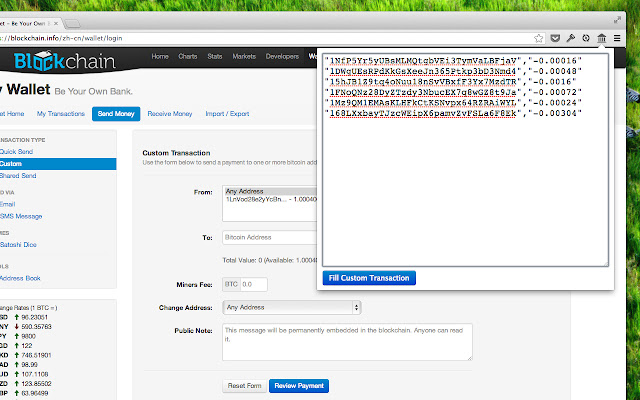Click the Miners Fee input field
640x400 pixels.
254,284
